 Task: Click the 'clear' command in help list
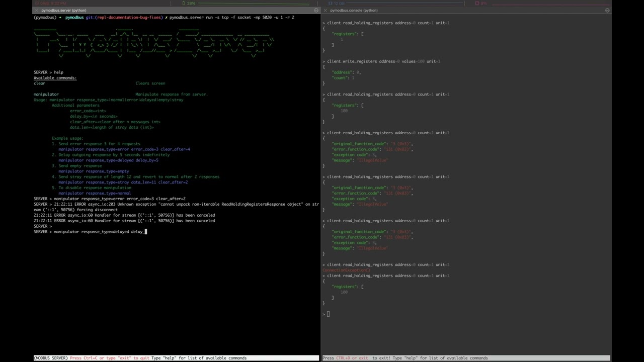click(x=39, y=83)
